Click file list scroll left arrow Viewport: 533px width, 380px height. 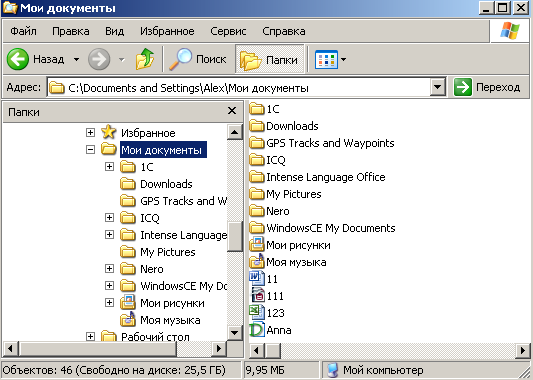pyautogui.click(x=257, y=350)
